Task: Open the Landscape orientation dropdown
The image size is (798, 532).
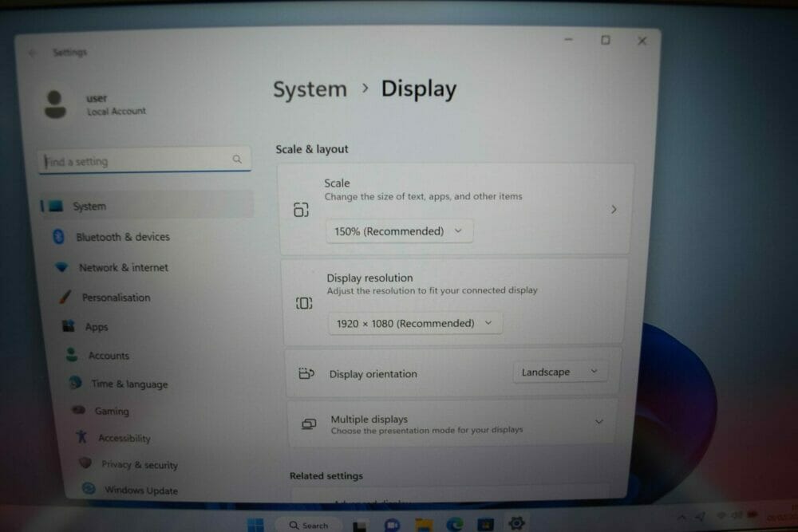Action: 560,372
